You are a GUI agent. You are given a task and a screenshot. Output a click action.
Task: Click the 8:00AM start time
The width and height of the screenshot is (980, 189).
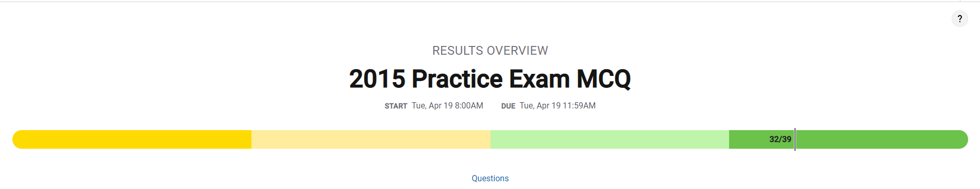tap(469, 105)
